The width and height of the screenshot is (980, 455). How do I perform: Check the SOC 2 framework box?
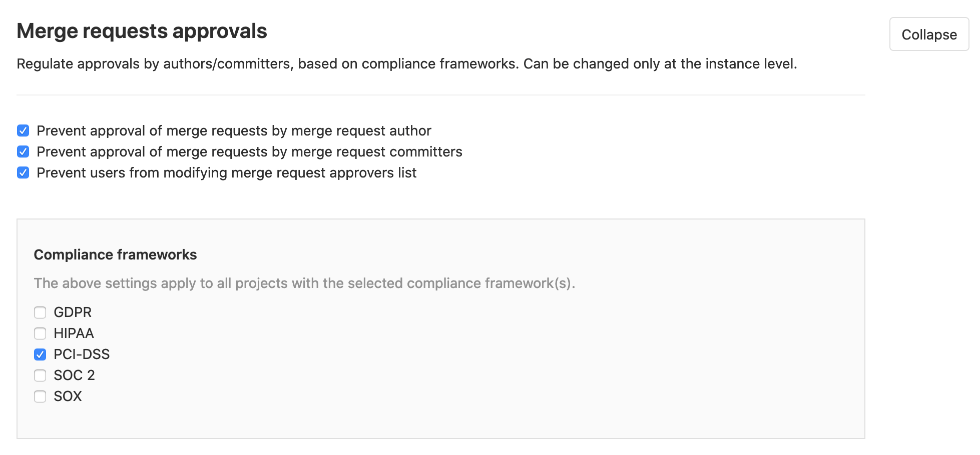pos(40,375)
